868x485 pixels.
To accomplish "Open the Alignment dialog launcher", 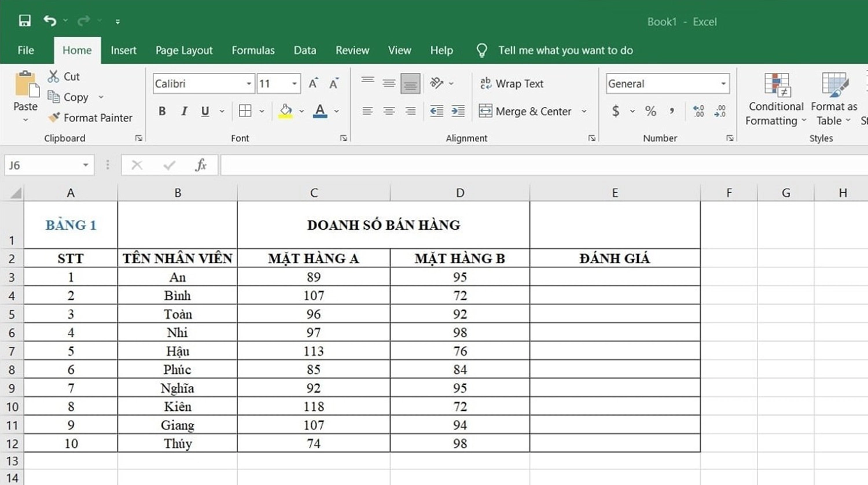I will (x=591, y=138).
